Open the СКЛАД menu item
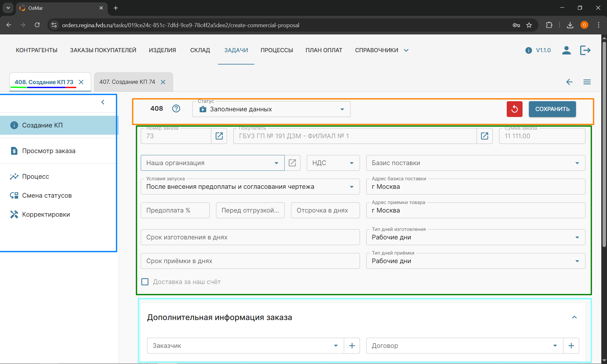This screenshot has width=607, height=364. [200, 50]
